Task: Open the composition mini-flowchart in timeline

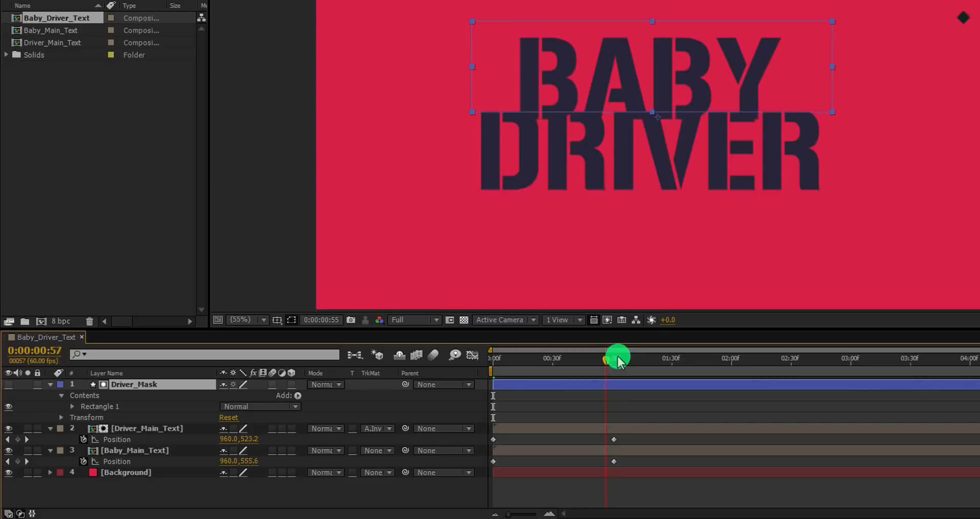Action: pos(355,355)
